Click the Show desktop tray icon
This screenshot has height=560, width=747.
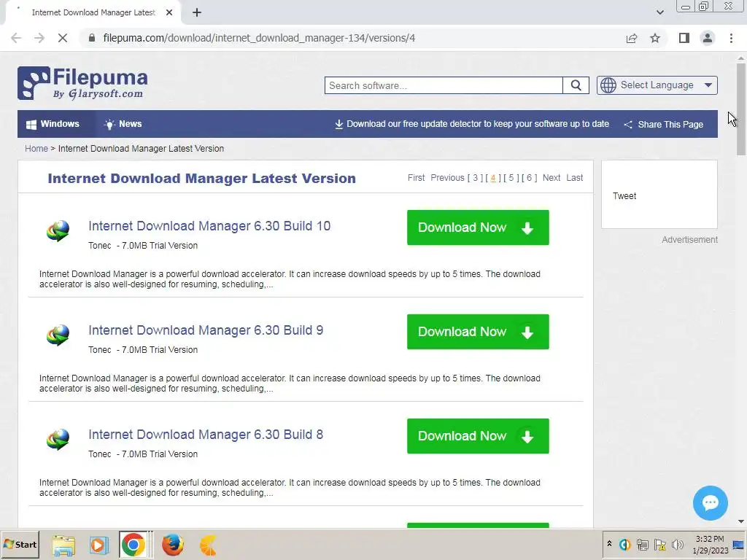click(x=739, y=544)
